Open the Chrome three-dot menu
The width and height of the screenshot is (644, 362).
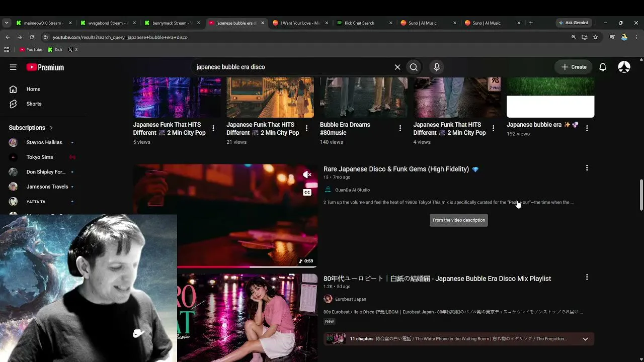click(x=636, y=37)
